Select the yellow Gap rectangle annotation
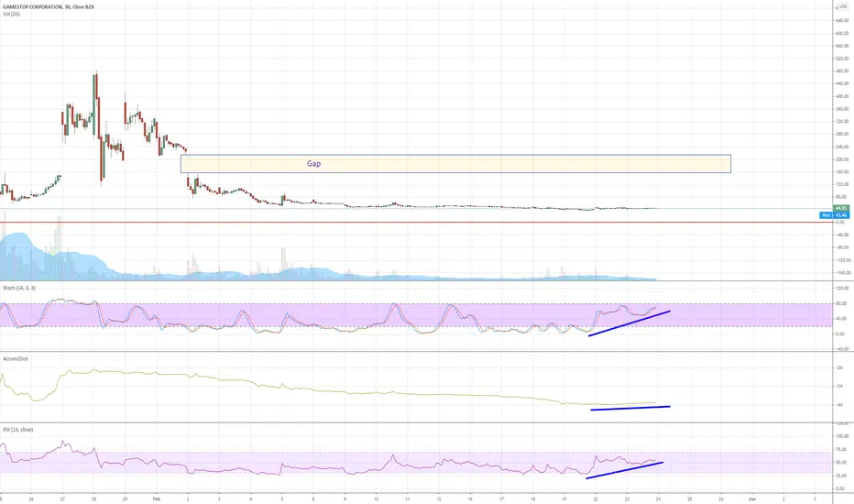The image size is (854, 504). pyautogui.click(x=455, y=164)
